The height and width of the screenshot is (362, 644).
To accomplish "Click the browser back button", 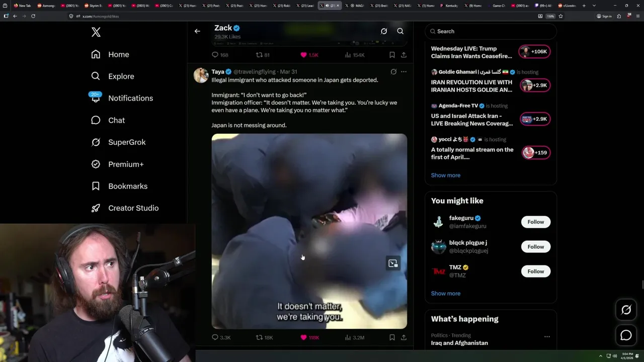I will [x=15, y=16].
